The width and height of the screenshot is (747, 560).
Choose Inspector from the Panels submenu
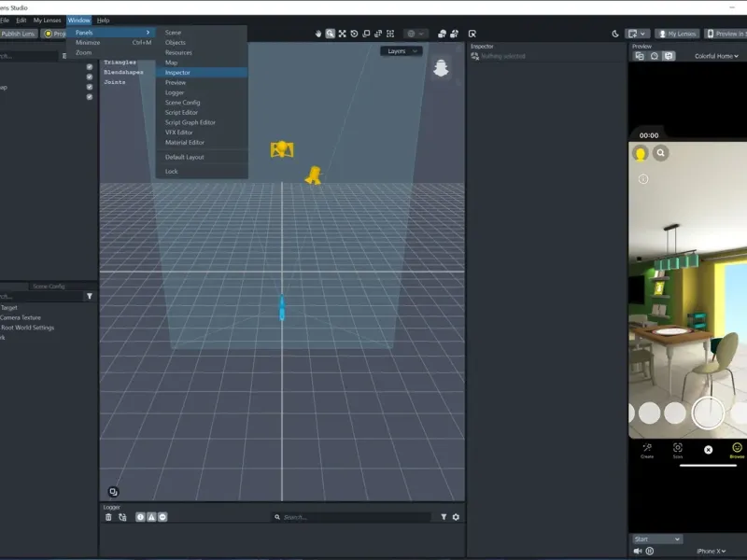[177, 73]
